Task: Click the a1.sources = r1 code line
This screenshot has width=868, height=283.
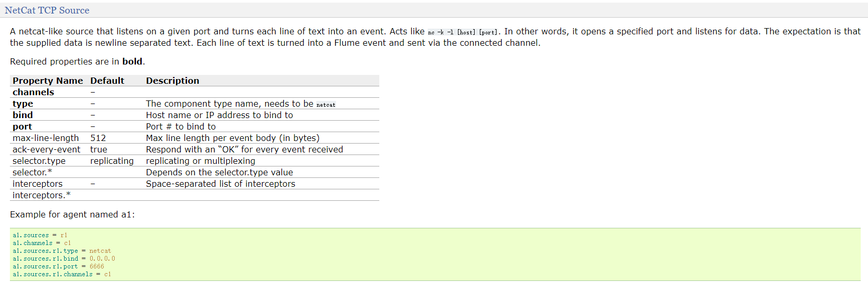Action: (40, 235)
